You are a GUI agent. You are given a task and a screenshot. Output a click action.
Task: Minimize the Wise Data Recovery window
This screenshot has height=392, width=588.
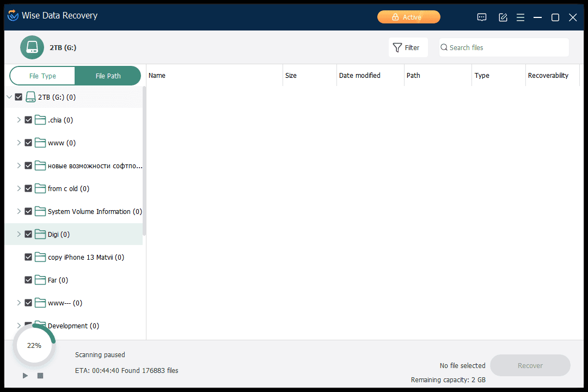538,17
